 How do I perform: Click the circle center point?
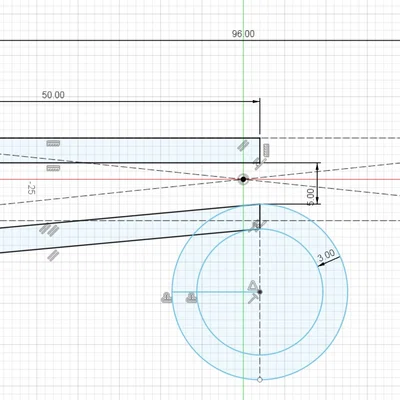(x=260, y=292)
